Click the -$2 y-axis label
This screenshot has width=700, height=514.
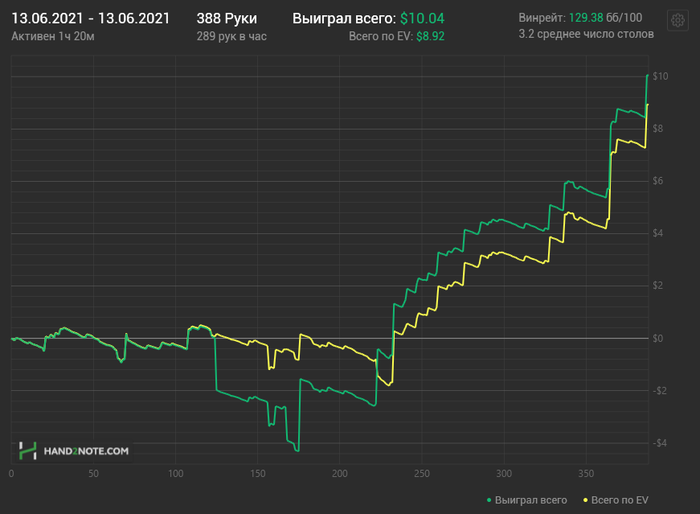point(659,390)
